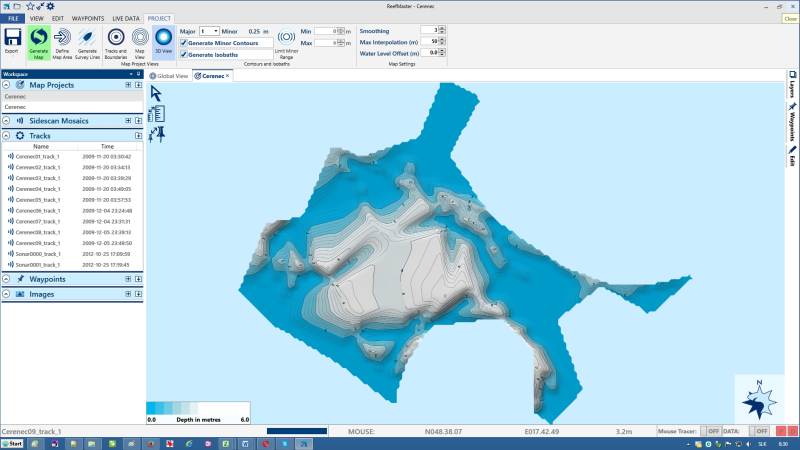Collapse the Tracks panel section
This screenshot has width=800, height=450.
click(x=7, y=135)
